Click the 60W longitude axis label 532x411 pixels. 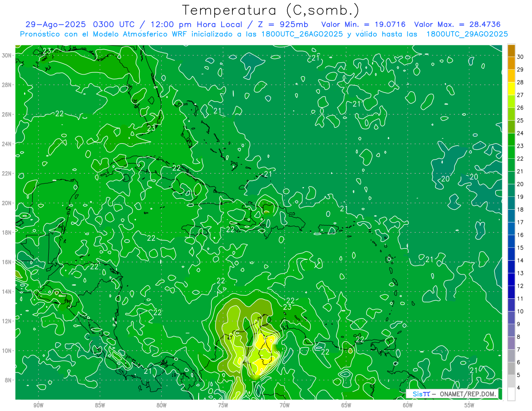pyautogui.click(x=408, y=405)
